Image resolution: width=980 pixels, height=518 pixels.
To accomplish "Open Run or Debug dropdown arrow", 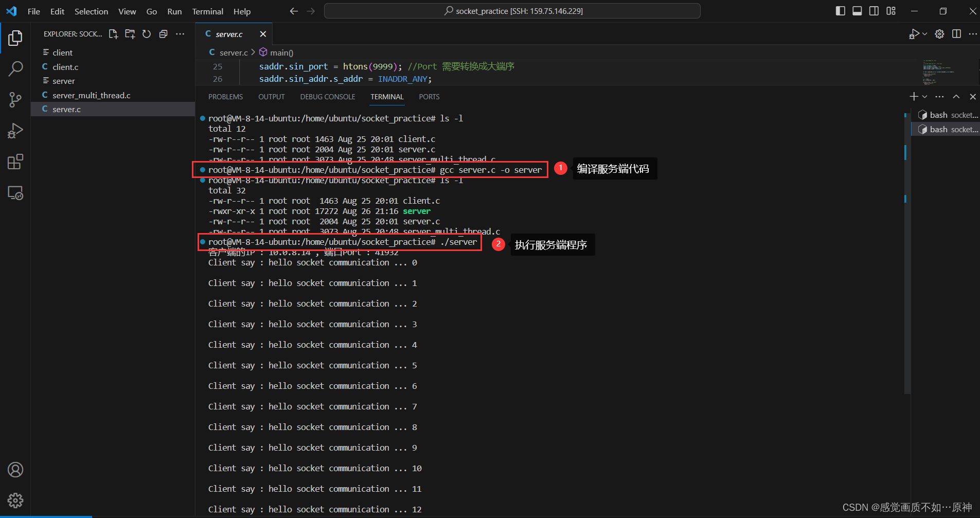I will pyautogui.click(x=924, y=34).
